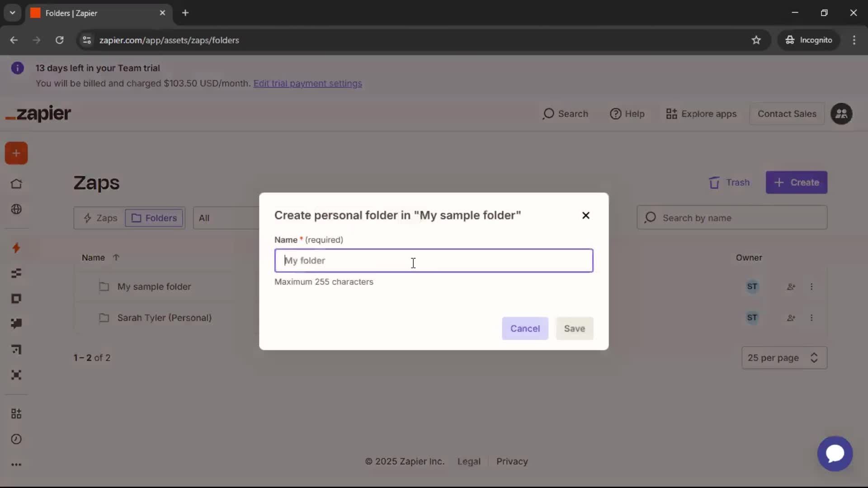Open the Help menu
The height and width of the screenshot is (488, 868).
[627, 114]
